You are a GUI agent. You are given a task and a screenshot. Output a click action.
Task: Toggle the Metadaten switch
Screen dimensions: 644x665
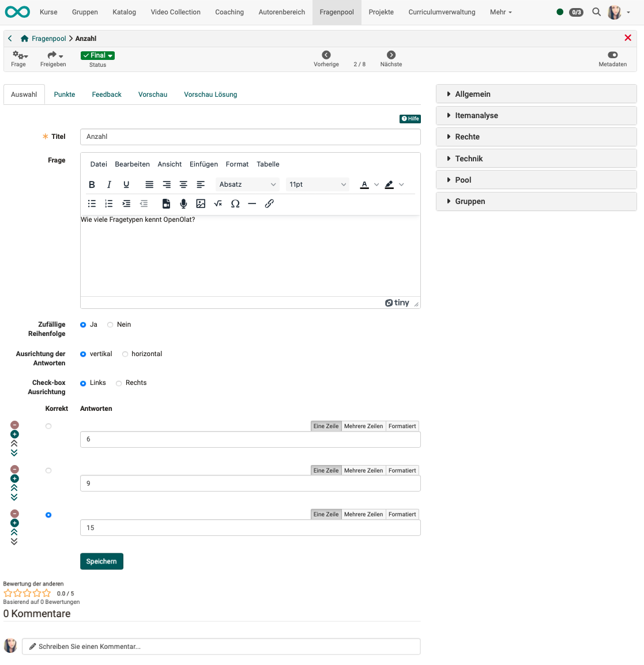point(612,55)
